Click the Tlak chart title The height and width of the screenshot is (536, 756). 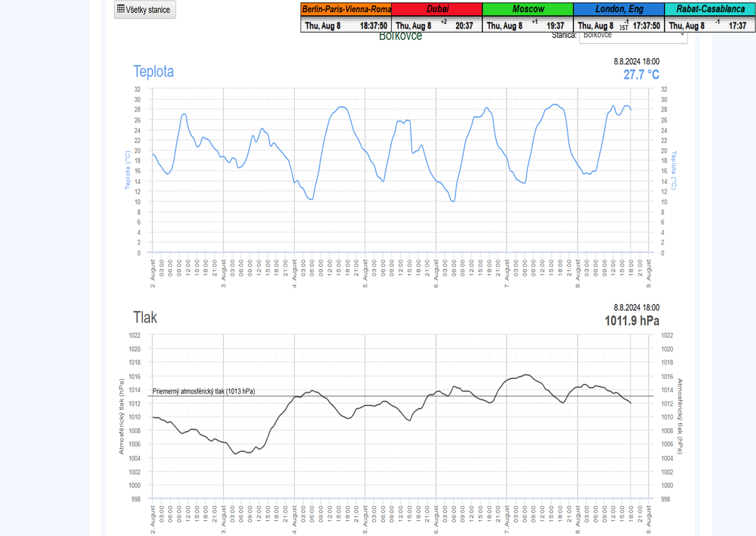[x=145, y=317]
